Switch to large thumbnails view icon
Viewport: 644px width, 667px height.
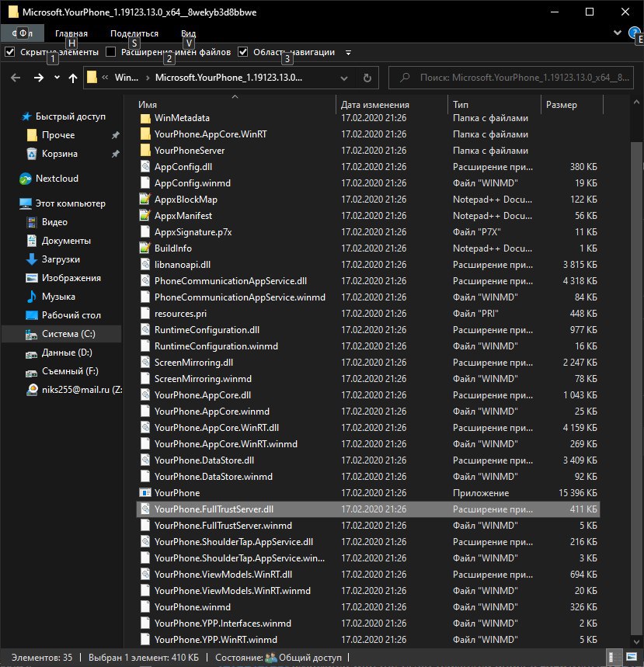(x=632, y=657)
